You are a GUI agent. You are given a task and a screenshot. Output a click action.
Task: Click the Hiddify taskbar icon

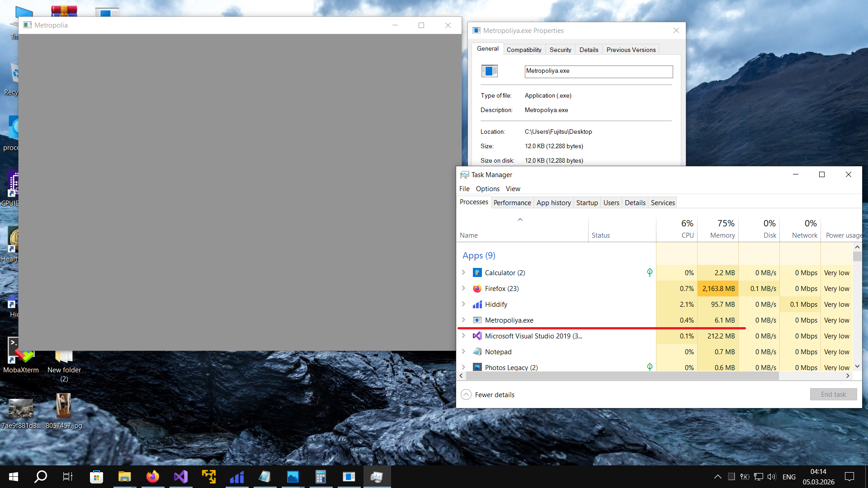point(237,477)
